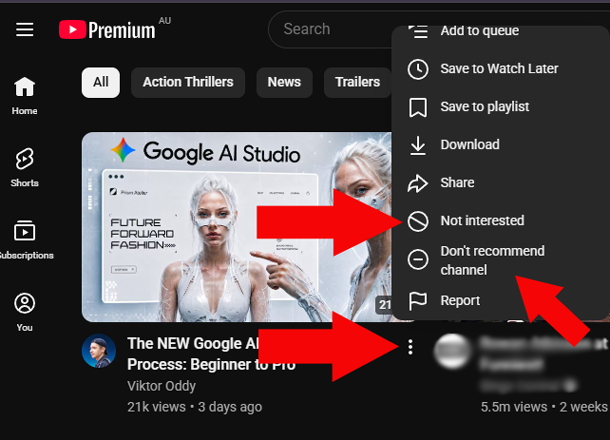Choose Not interested

tap(501, 221)
